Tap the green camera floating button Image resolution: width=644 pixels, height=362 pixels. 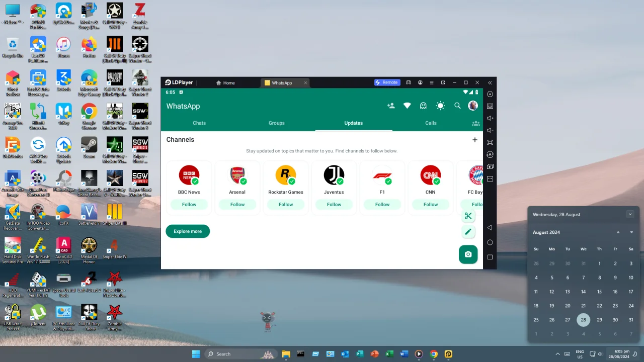pos(468,254)
